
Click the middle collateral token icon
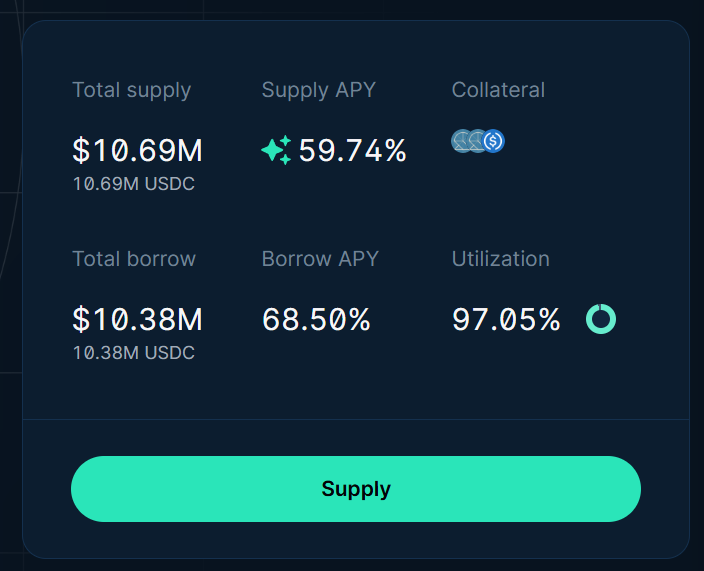pyautogui.click(x=476, y=141)
